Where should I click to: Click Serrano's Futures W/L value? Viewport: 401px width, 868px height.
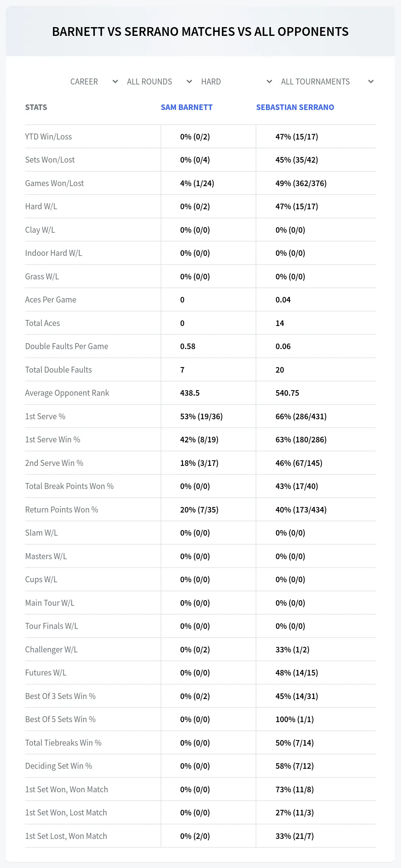pos(297,673)
